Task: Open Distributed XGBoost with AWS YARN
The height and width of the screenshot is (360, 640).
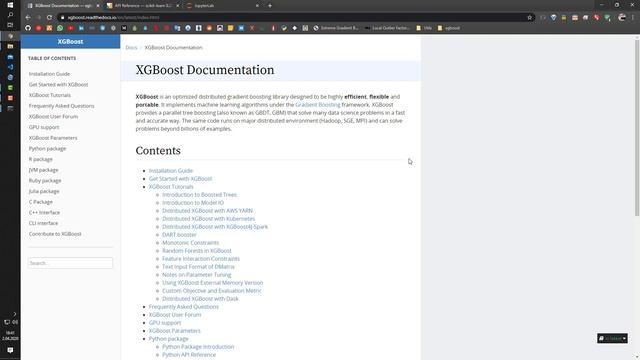Action: click(x=207, y=211)
